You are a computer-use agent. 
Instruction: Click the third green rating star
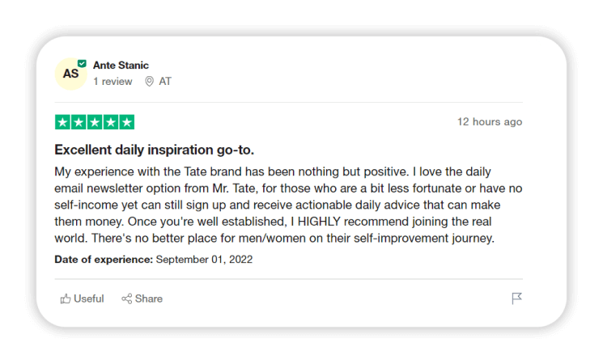click(95, 122)
